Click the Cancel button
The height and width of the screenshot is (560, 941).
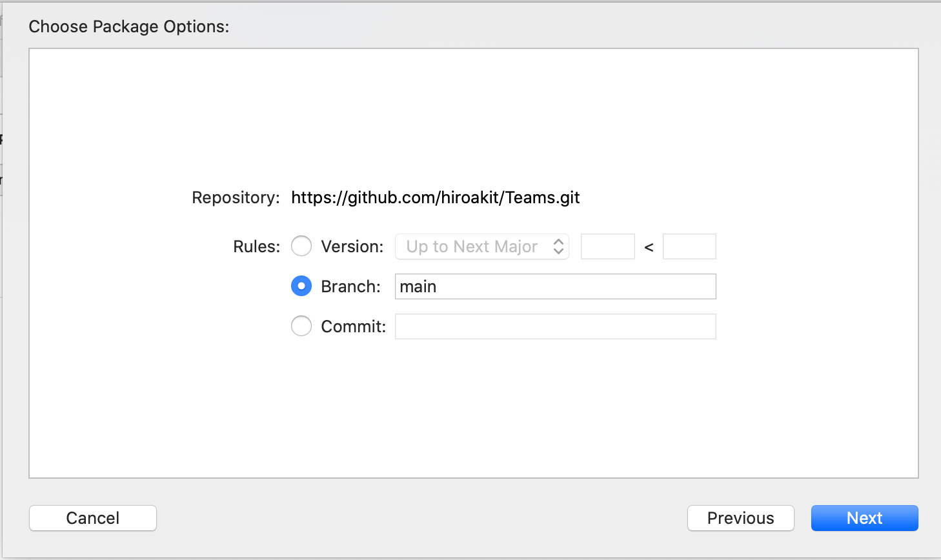click(93, 518)
